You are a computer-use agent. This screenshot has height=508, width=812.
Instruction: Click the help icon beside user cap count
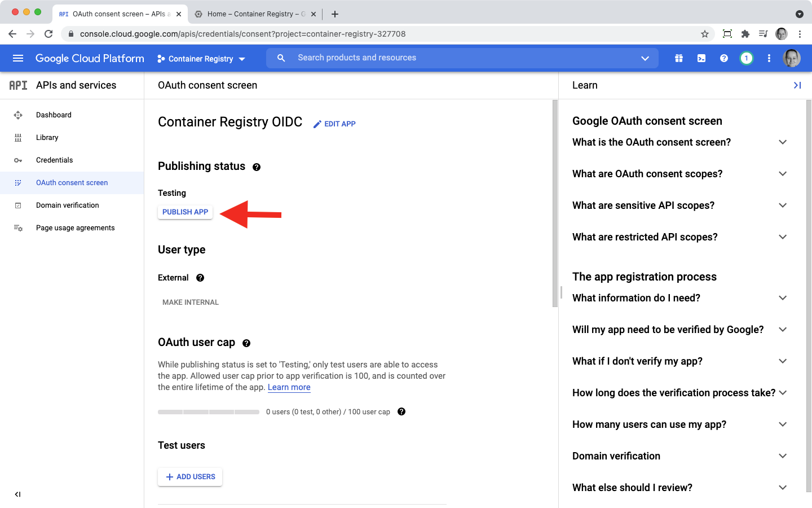401,411
